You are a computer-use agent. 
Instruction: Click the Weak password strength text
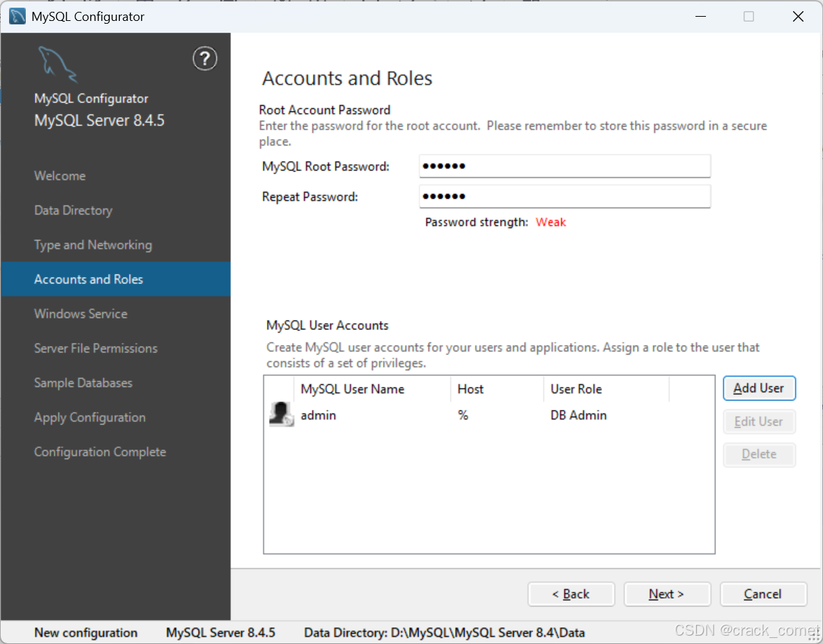pos(551,222)
